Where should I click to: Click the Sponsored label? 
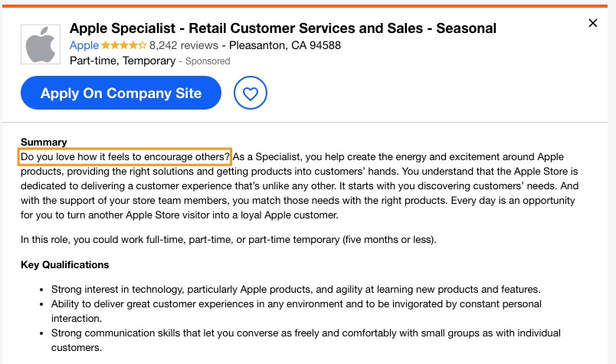click(x=208, y=61)
